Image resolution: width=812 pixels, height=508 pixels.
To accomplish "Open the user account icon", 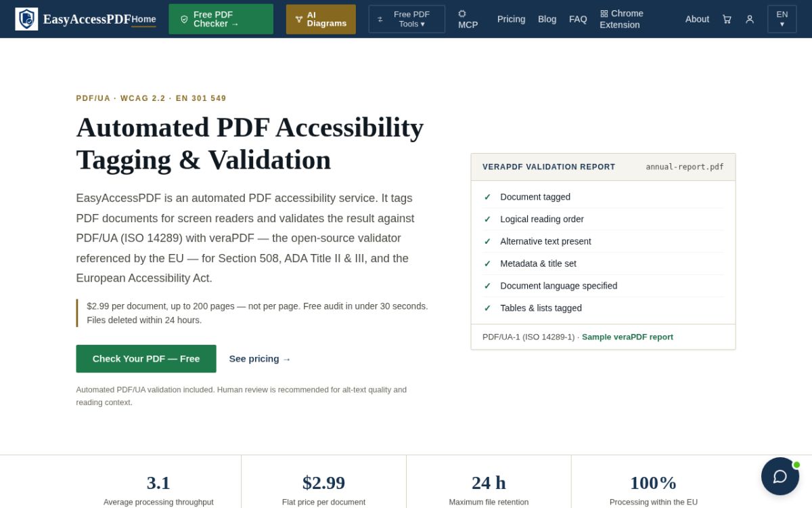I will pyautogui.click(x=750, y=20).
